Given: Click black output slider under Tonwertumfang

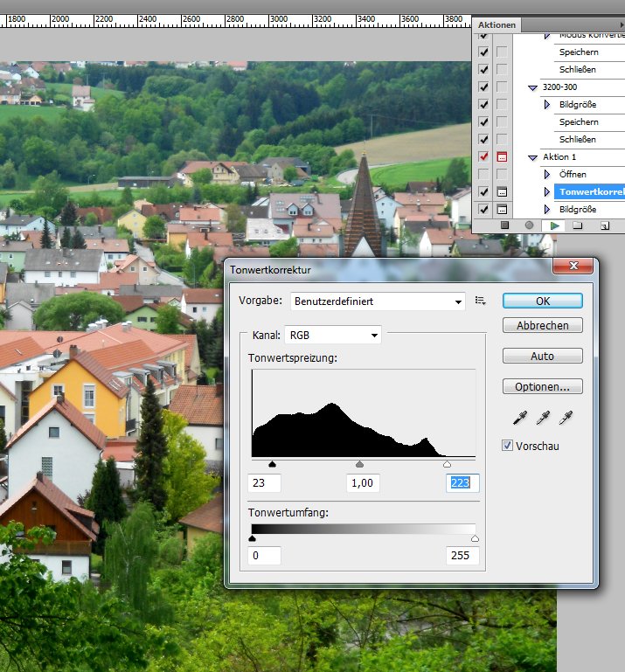Looking at the screenshot, I should click(252, 538).
